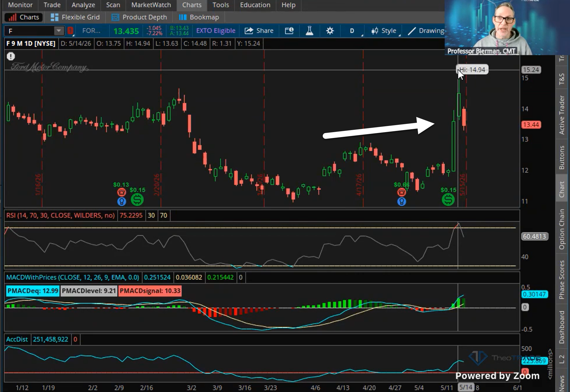Open the Trade main tab

click(52, 5)
